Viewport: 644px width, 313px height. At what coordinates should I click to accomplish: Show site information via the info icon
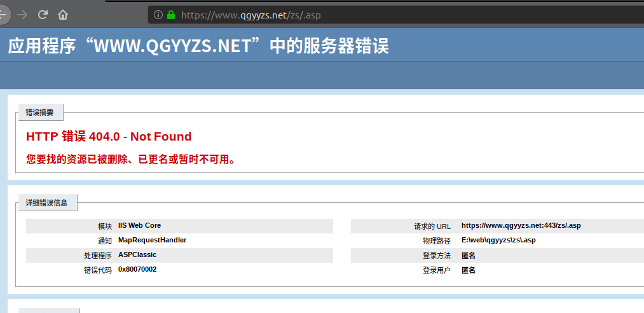pos(158,15)
